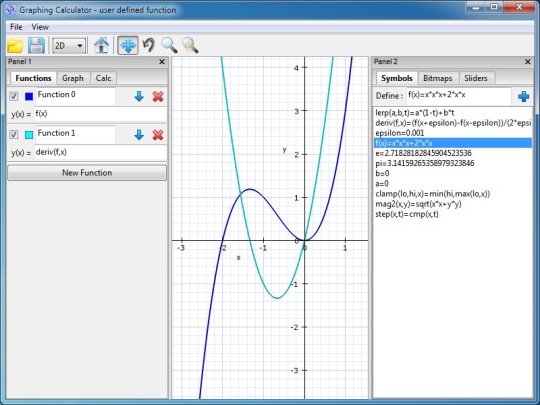
Task: Close Panel 1
Action: pos(162,62)
